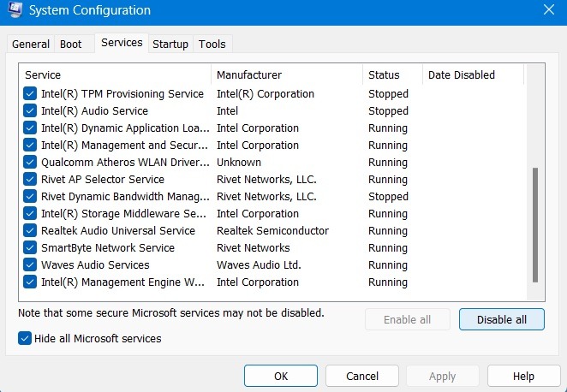Click the Enable all button
Image resolution: width=567 pixels, height=392 pixels.
point(407,319)
